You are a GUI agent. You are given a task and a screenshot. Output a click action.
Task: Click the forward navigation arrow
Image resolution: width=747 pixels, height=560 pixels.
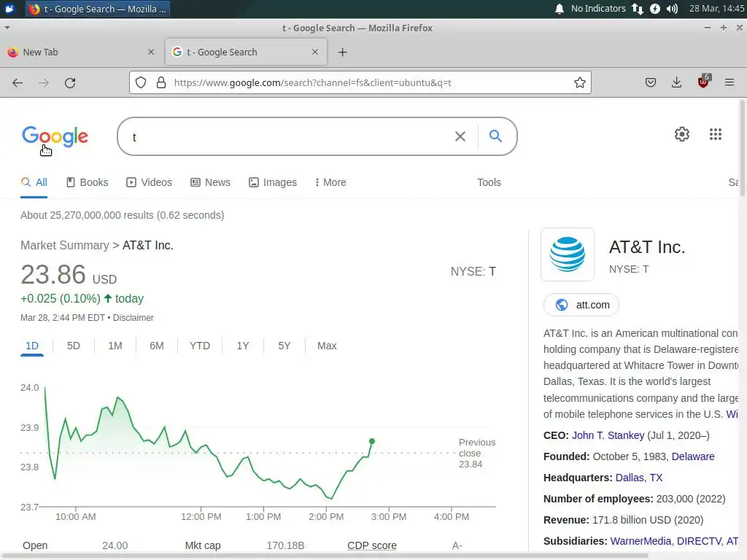[x=44, y=83]
